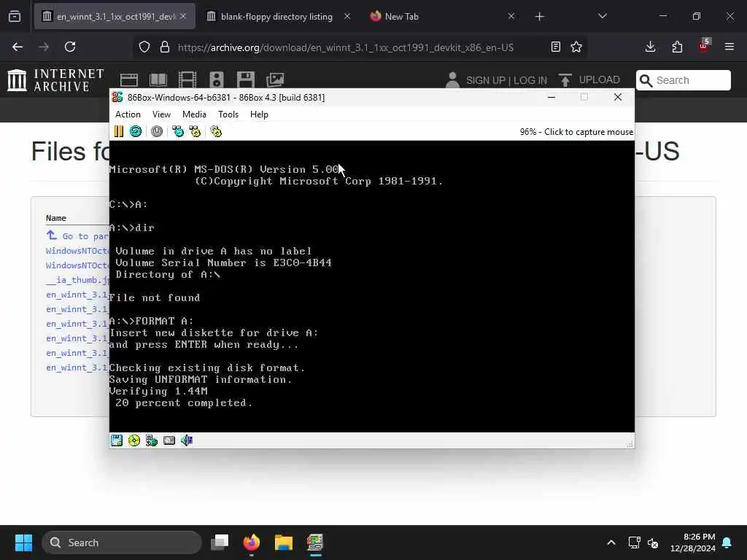Open Firefox downloads panel
This screenshot has width=747, height=560.
[x=650, y=47]
